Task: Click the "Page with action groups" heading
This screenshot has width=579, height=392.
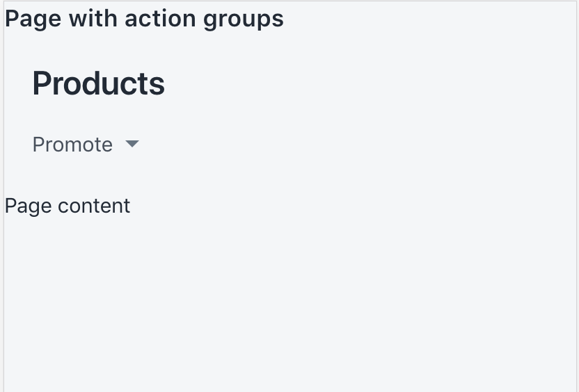Action: click(144, 19)
